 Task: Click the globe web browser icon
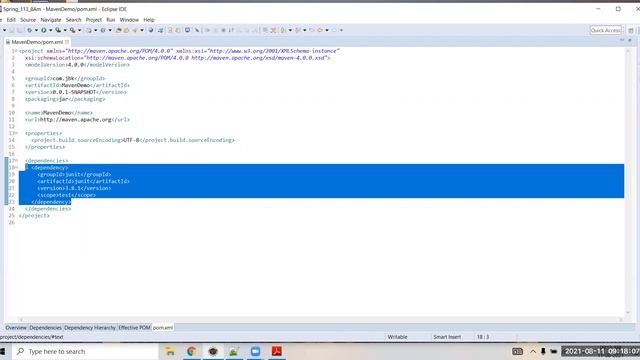(151, 30)
